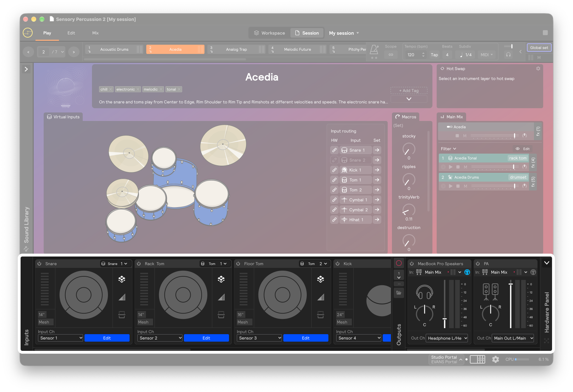The width and height of the screenshot is (573, 392).
Task: Toggle power for PA output
Action: coord(478,264)
